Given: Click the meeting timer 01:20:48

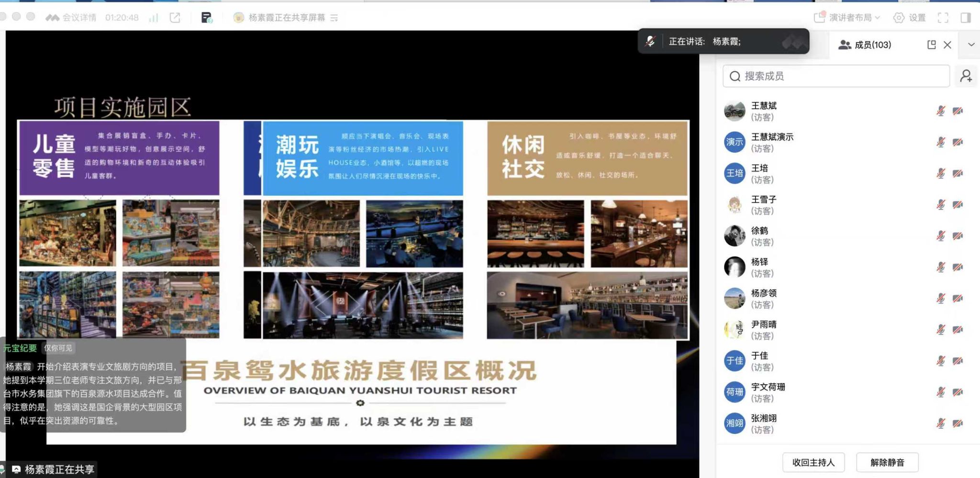Looking at the screenshot, I should (122, 18).
